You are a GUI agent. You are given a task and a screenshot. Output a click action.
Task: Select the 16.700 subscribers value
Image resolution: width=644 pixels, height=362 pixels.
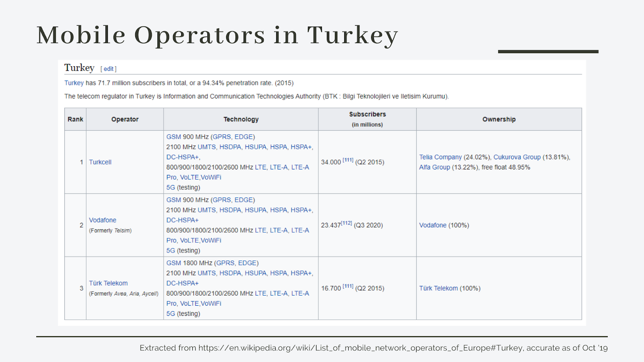coord(331,288)
